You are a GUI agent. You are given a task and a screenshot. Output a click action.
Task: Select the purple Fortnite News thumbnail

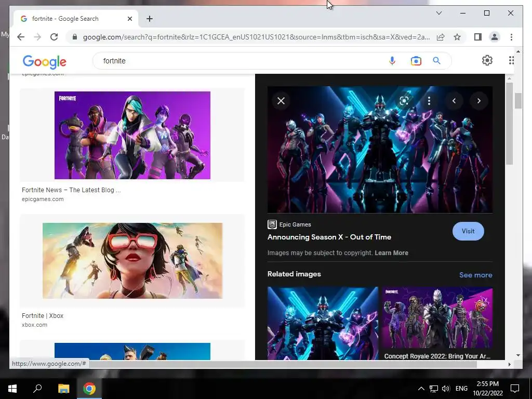[x=132, y=135]
